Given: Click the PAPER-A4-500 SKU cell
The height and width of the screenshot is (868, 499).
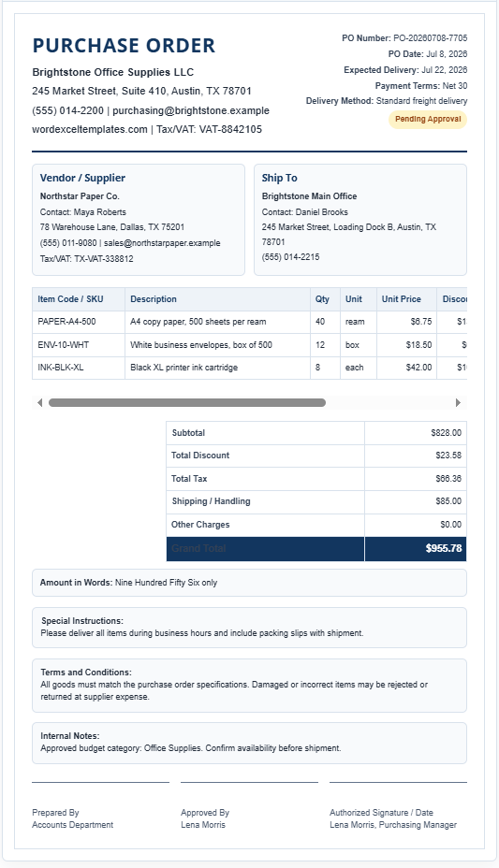Looking at the screenshot, I should (78, 322).
